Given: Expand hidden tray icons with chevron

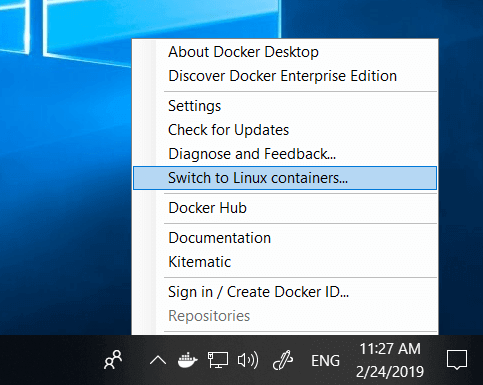Looking at the screenshot, I should [158, 361].
